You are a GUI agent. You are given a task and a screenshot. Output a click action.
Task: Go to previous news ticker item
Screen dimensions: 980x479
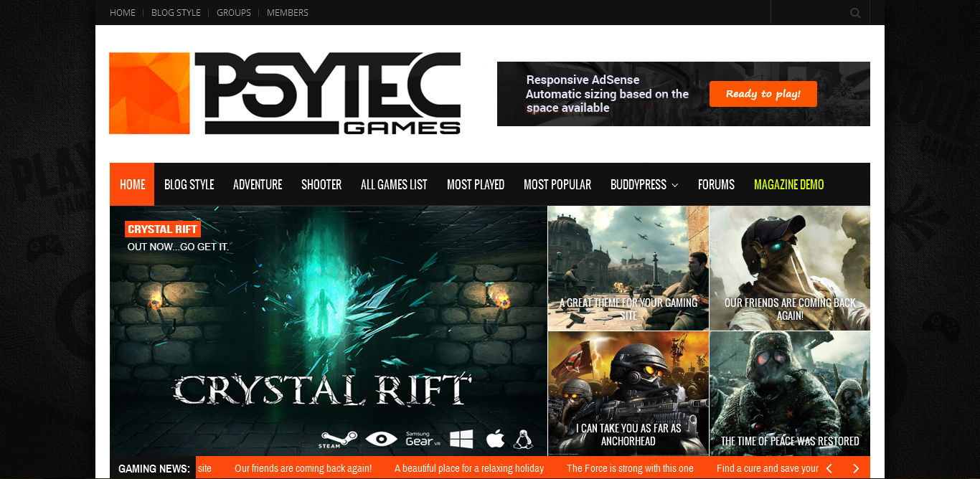pos(829,468)
